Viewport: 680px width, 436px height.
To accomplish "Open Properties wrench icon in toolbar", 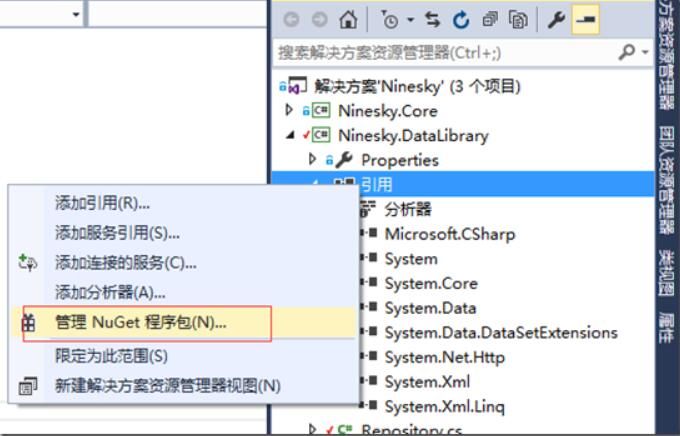I will coord(556,20).
